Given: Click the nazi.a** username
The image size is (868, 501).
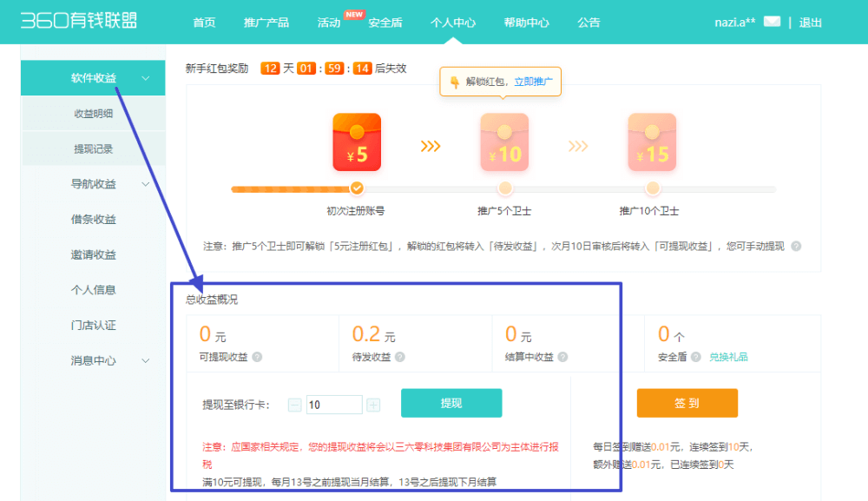Looking at the screenshot, I should click(734, 23).
